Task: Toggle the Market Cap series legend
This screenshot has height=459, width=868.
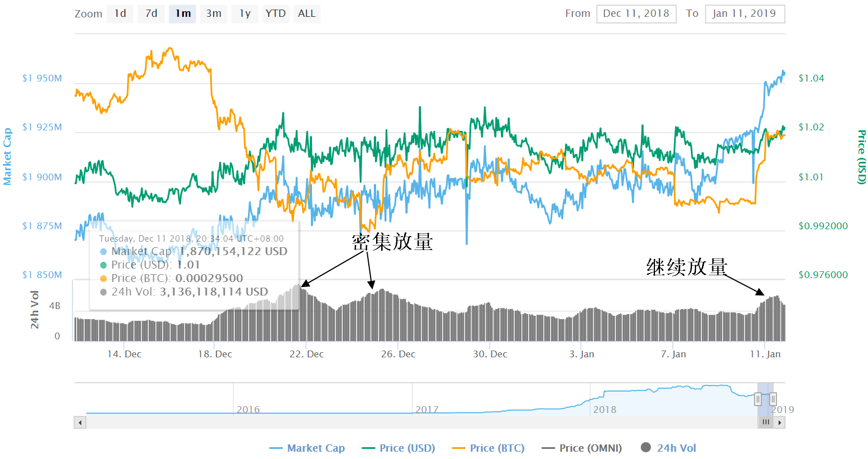Action: (x=307, y=448)
